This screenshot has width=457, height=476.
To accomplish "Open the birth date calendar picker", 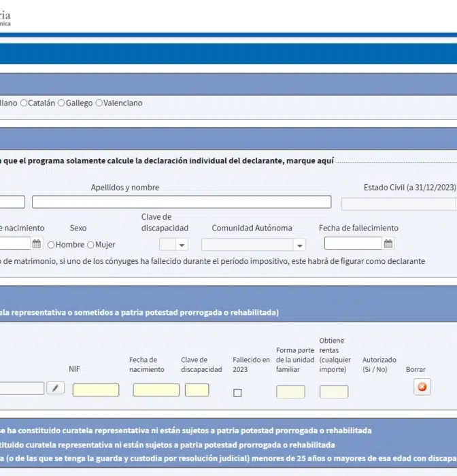I will [x=37, y=243].
